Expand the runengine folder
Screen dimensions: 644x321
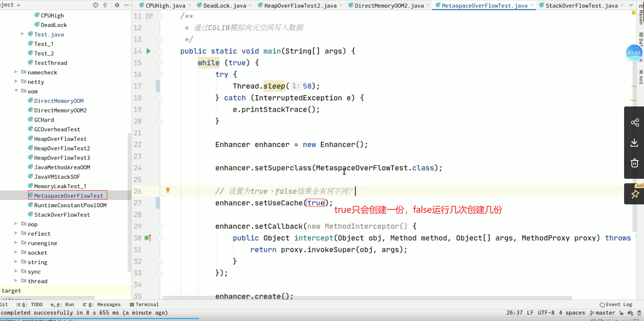pos(16,243)
